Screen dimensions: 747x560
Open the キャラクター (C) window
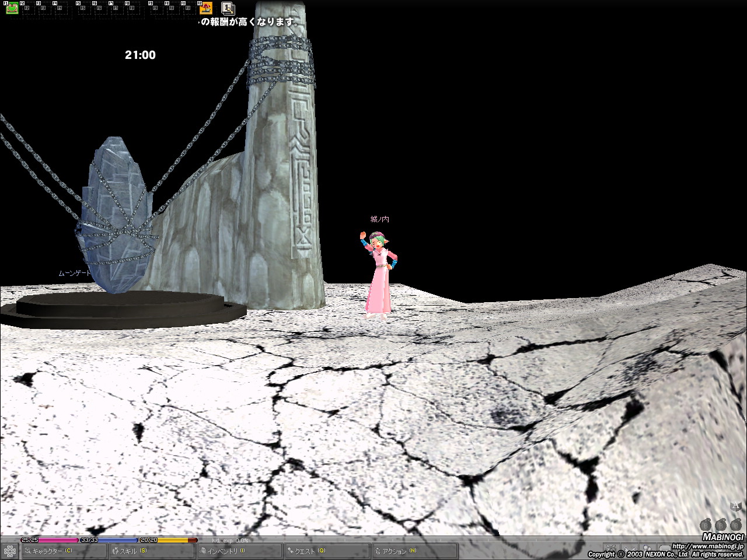(64, 551)
